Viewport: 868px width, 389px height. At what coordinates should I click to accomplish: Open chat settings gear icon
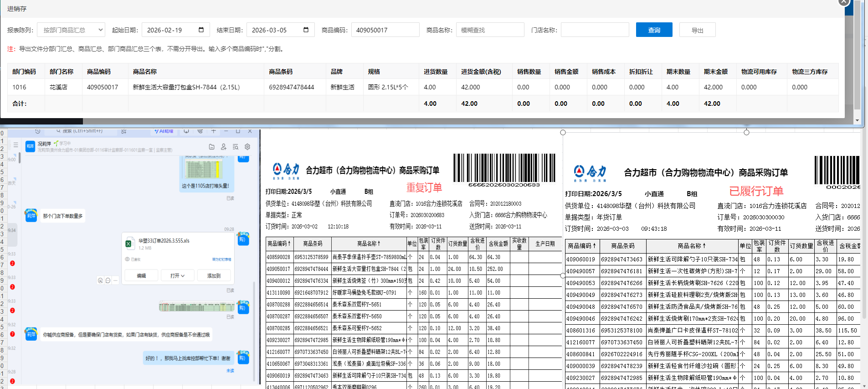click(x=247, y=147)
